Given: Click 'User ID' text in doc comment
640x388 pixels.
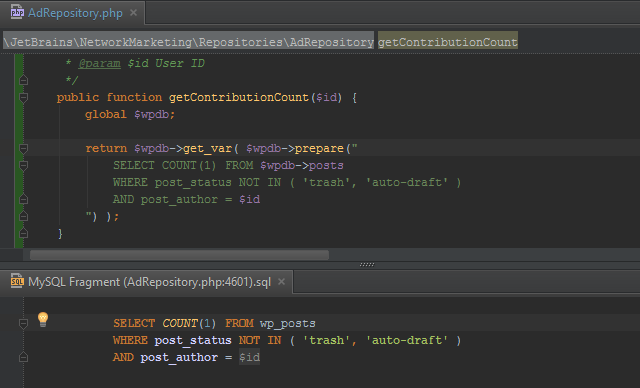Looking at the screenshot, I should tap(180, 63).
